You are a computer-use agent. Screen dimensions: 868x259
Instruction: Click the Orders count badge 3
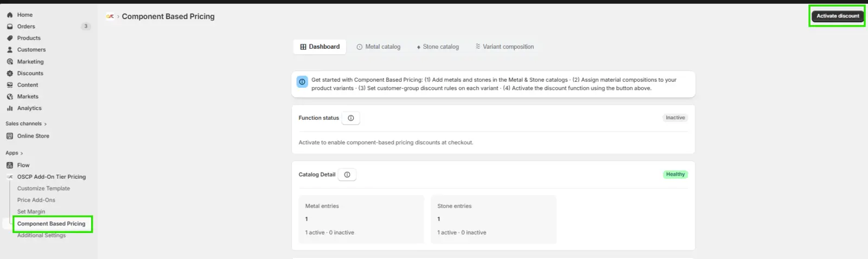86,27
